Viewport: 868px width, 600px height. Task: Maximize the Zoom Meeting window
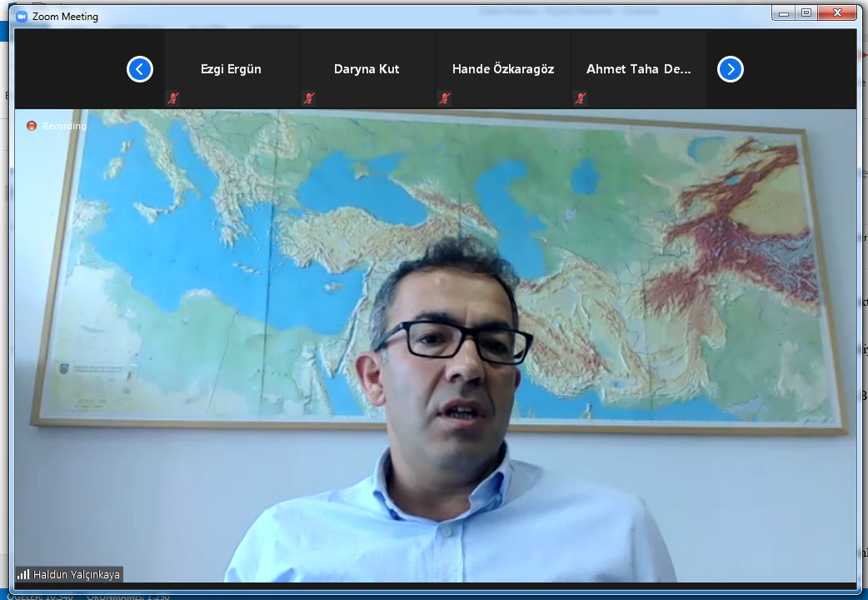[x=806, y=12]
